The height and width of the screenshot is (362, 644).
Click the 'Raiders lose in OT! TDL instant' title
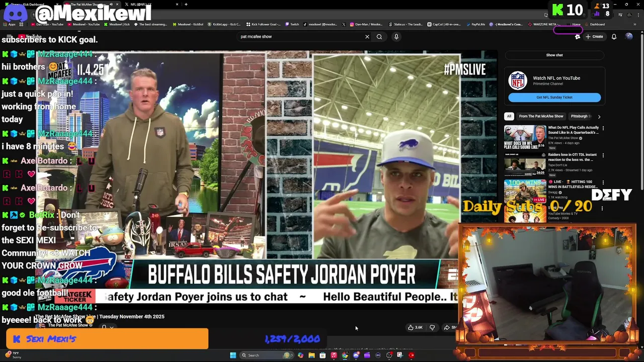tap(573, 157)
